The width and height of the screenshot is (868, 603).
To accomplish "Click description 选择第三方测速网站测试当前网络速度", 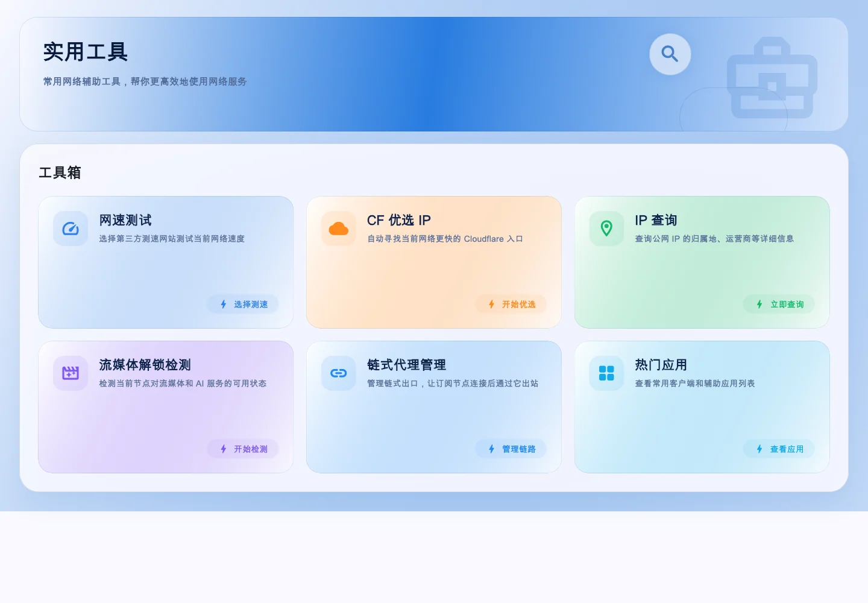I will [172, 239].
